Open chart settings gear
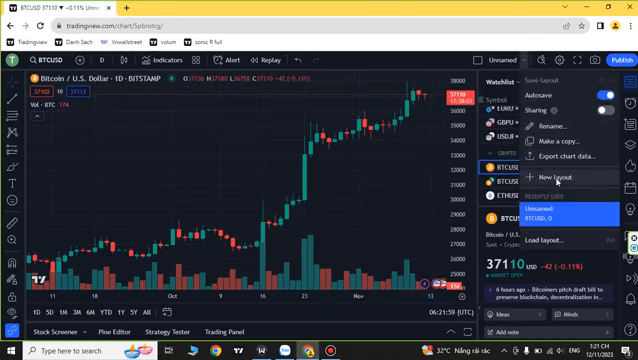 pyautogui.click(x=559, y=60)
